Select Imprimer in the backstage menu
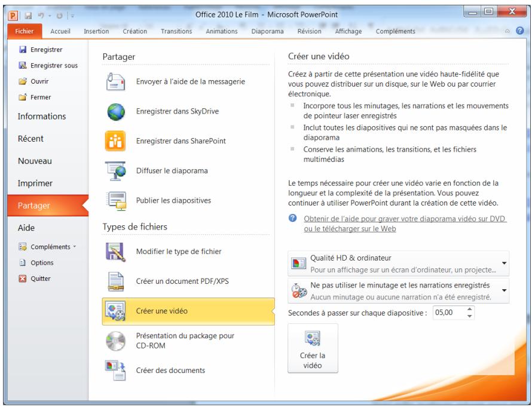 coord(48,183)
